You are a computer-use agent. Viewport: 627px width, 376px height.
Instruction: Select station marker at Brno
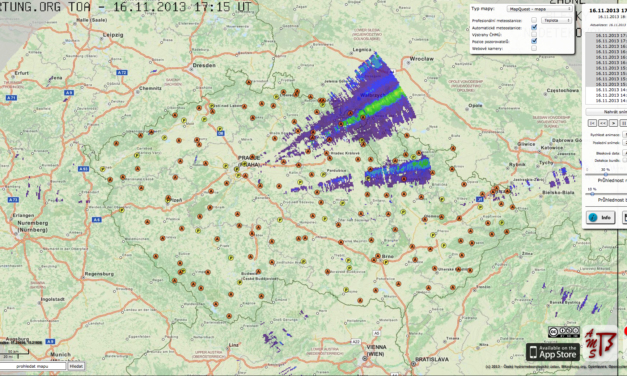(377, 256)
